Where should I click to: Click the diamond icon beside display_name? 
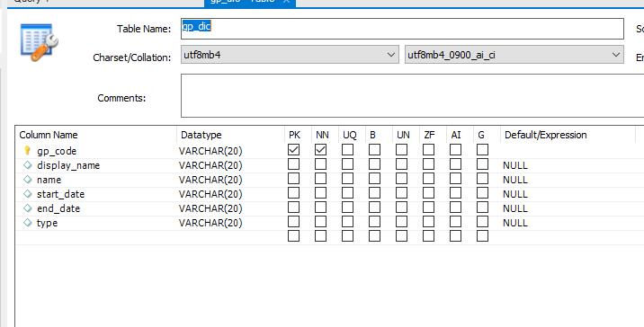pos(28,165)
